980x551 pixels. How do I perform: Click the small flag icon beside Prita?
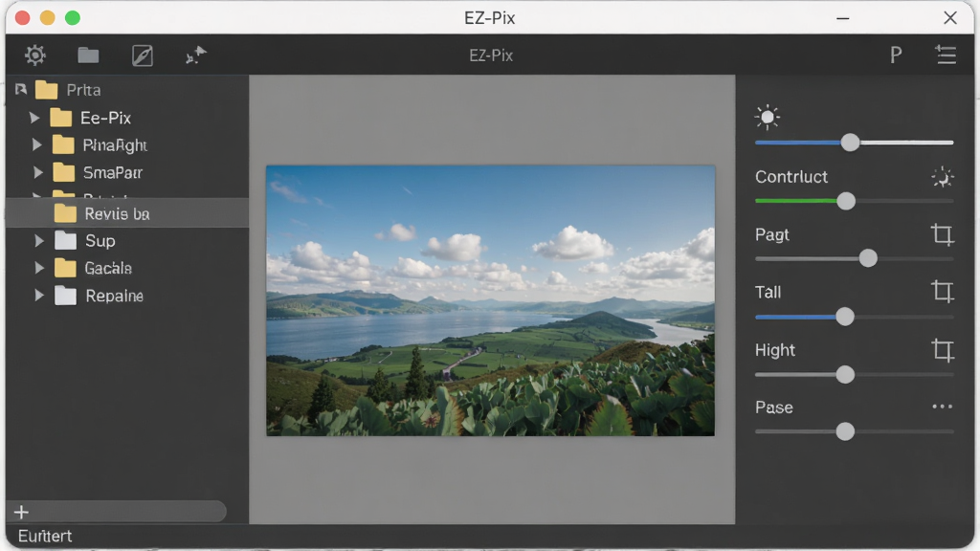pos(21,89)
